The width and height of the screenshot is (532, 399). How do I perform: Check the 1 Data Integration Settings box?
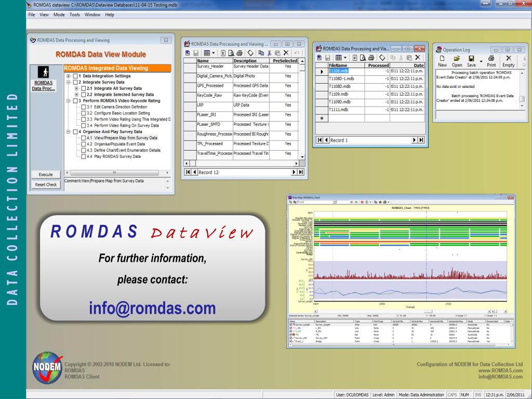[75, 76]
